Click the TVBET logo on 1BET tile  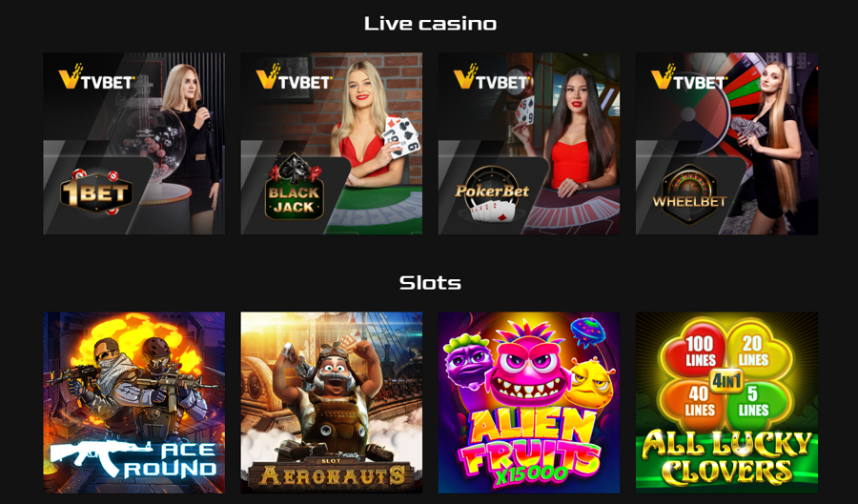97,77
